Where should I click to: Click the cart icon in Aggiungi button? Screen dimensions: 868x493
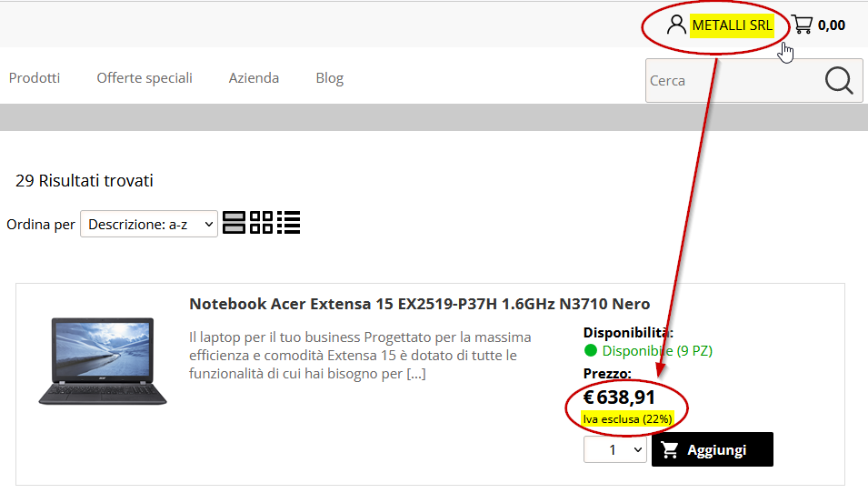670,449
